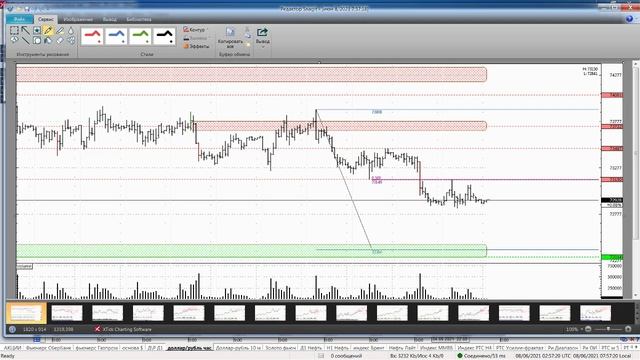
Task: Select the highlighted pen drawing tool
Action: [48, 30]
